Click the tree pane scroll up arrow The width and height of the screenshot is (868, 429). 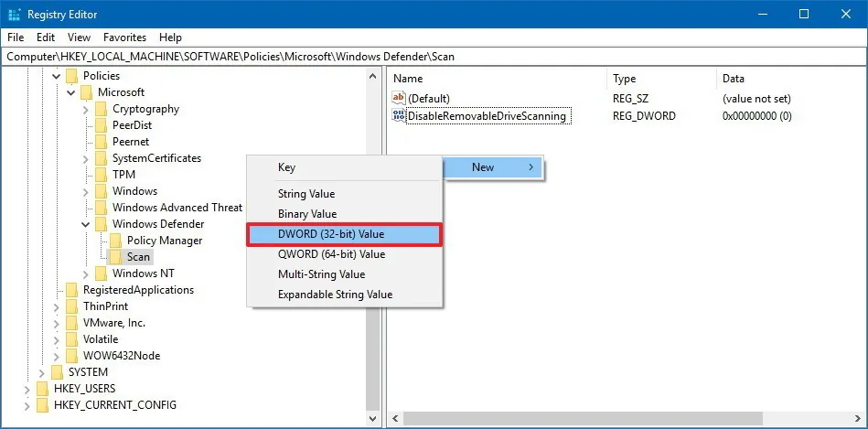[x=372, y=77]
